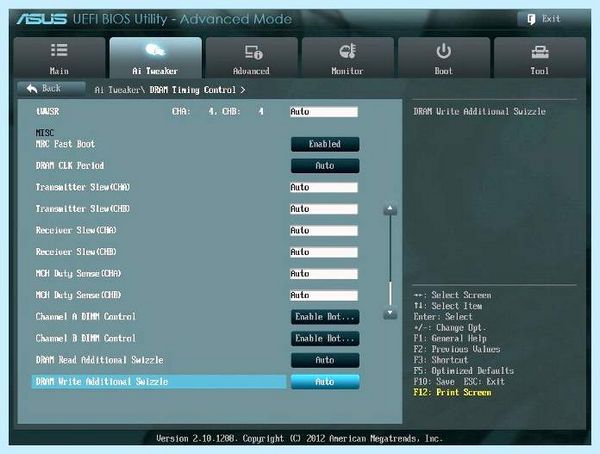Click the MISC section heading
The height and width of the screenshot is (454, 600).
point(44,133)
